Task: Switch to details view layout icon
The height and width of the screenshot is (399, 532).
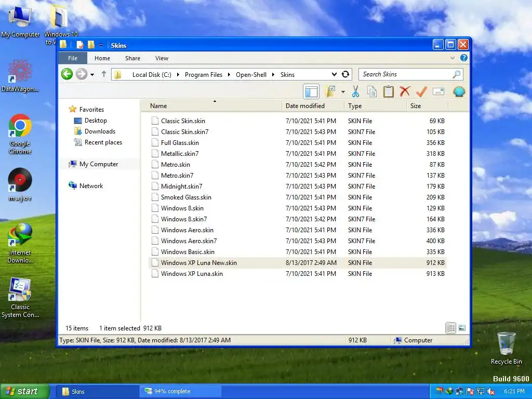Action: point(450,328)
